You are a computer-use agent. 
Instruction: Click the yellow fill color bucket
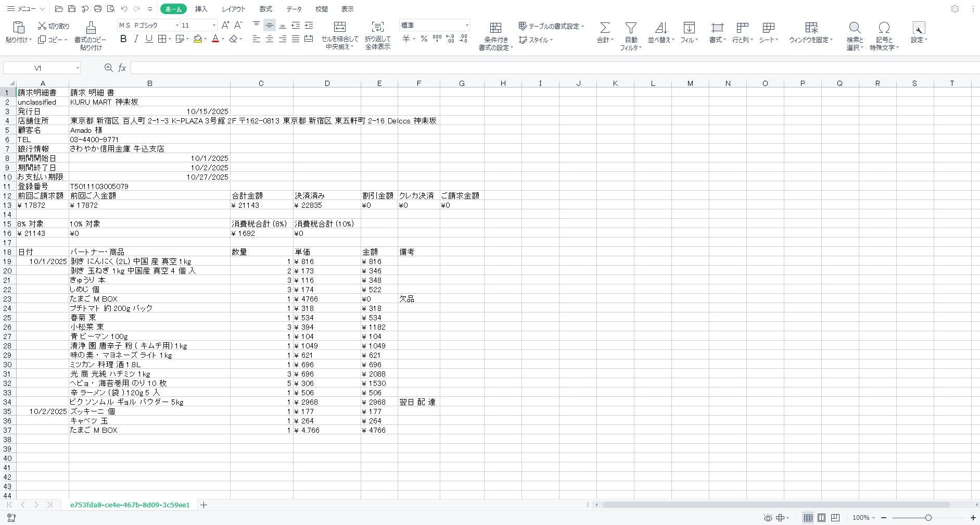[198, 39]
